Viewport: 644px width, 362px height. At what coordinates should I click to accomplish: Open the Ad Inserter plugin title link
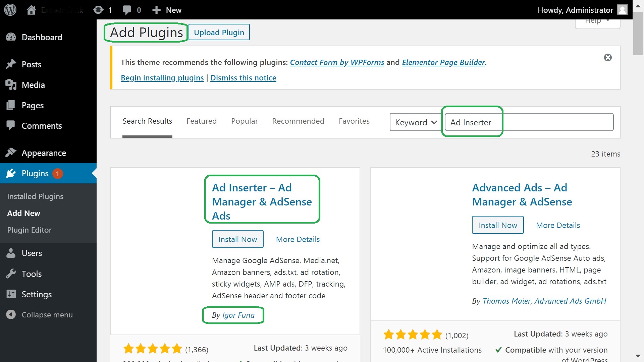click(262, 201)
